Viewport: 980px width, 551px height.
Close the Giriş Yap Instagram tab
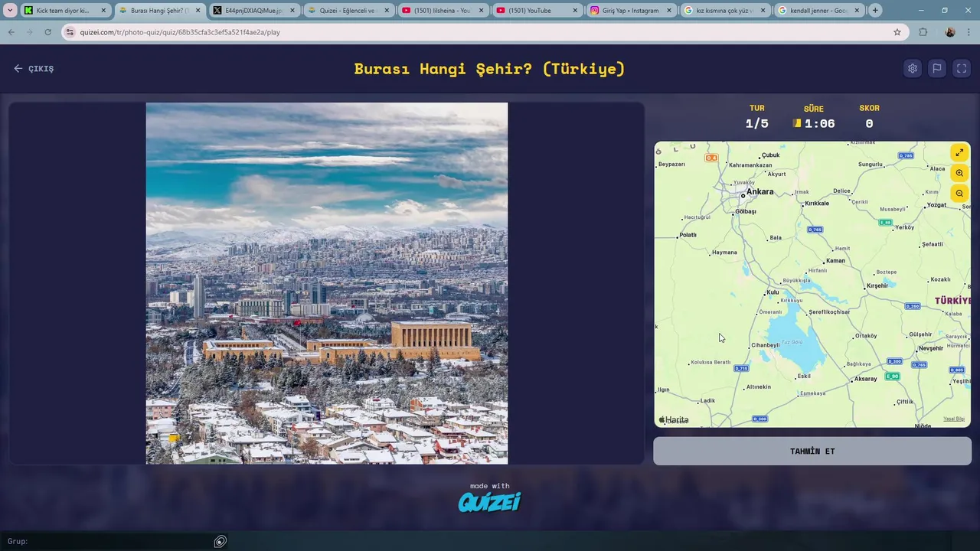click(x=669, y=11)
